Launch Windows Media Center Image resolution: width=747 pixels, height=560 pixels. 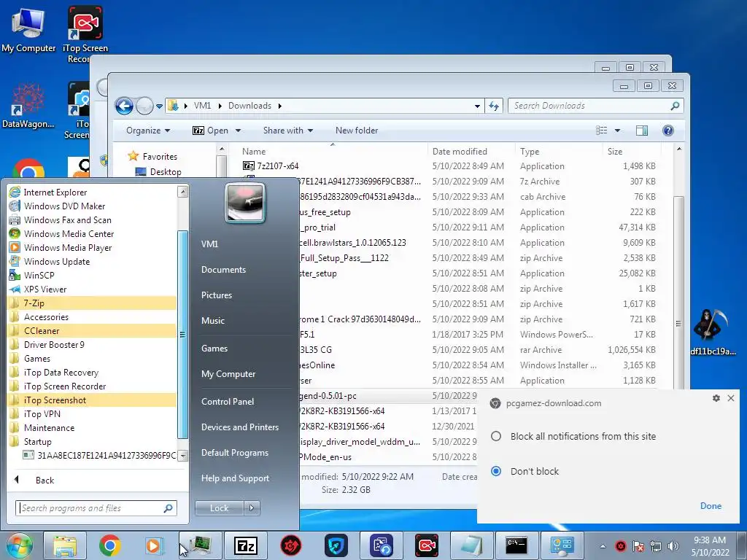[69, 233]
